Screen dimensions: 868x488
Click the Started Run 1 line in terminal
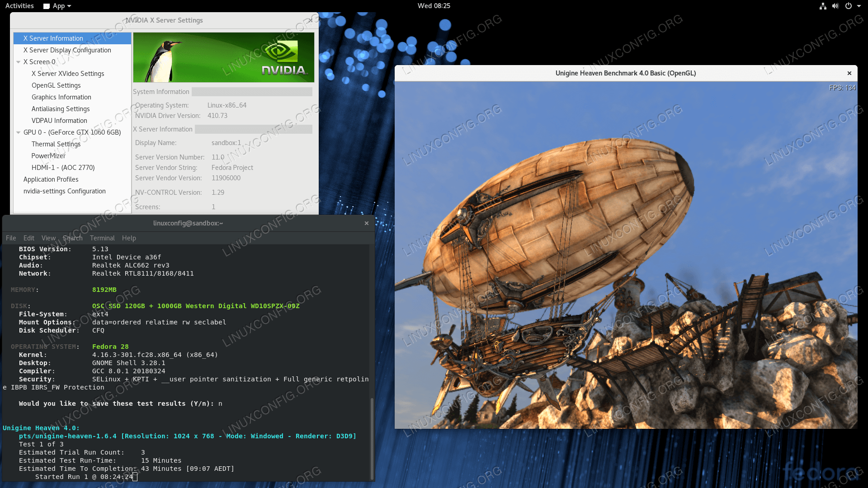click(84, 477)
